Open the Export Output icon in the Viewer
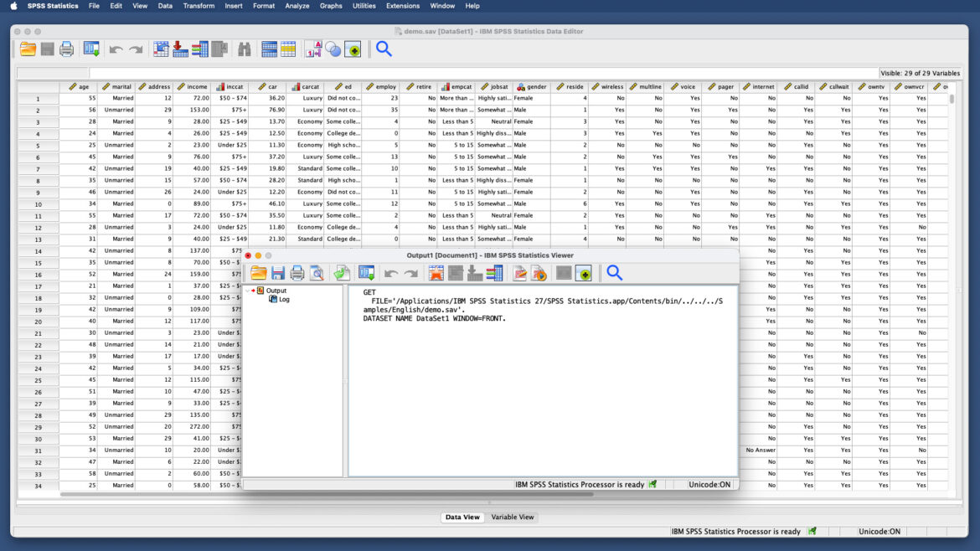 (x=342, y=272)
